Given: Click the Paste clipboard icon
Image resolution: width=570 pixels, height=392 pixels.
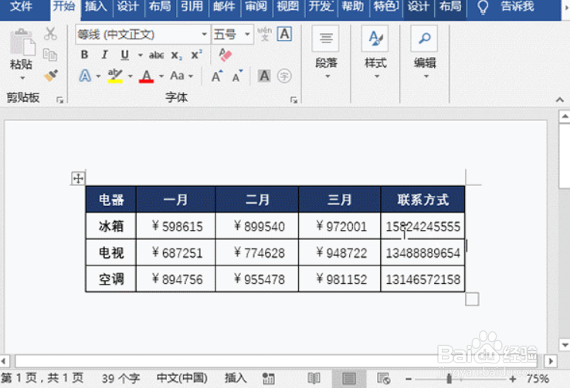Looking at the screenshot, I should tap(22, 43).
